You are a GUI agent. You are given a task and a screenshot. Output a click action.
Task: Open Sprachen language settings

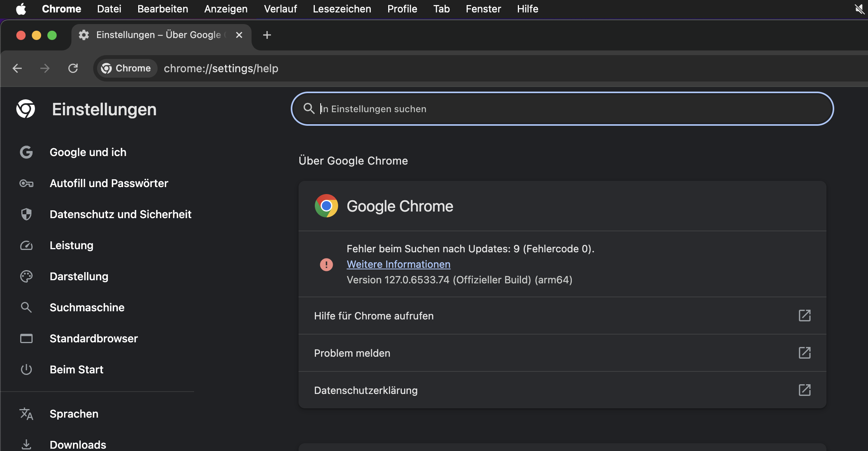click(74, 414)
